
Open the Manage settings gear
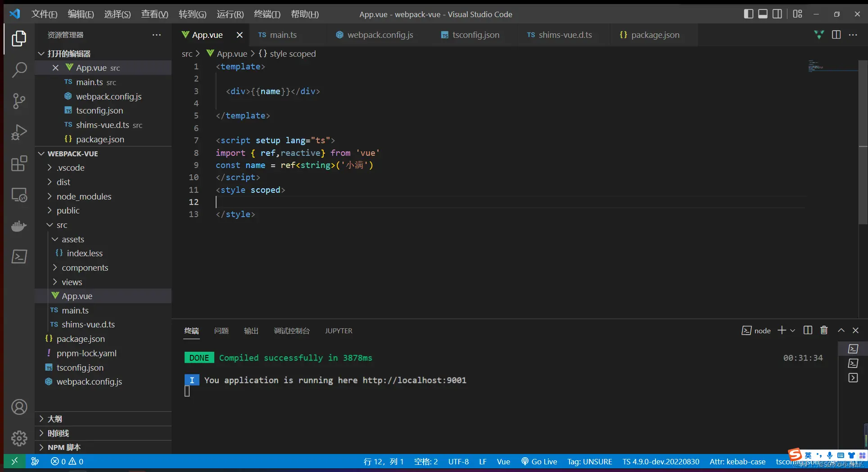click(19, 438)
